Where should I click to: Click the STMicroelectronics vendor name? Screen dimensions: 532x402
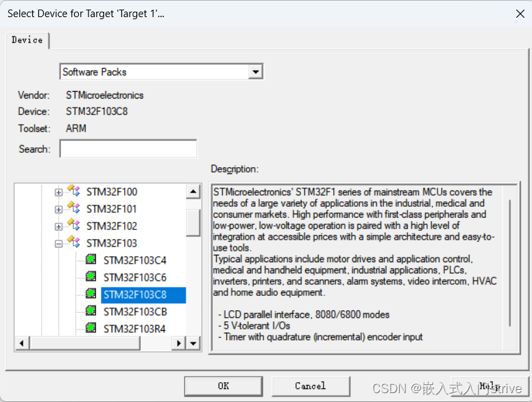point(104,95)
